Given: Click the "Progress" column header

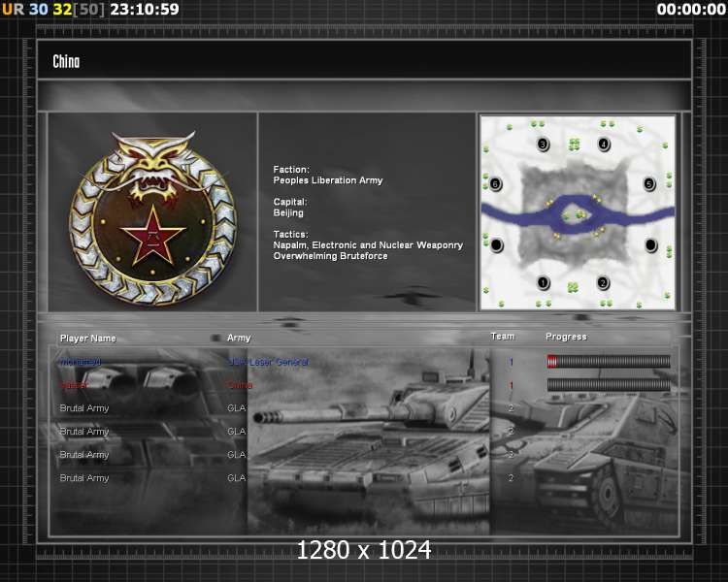Looking at the screenshot, I should pos(566,337).
